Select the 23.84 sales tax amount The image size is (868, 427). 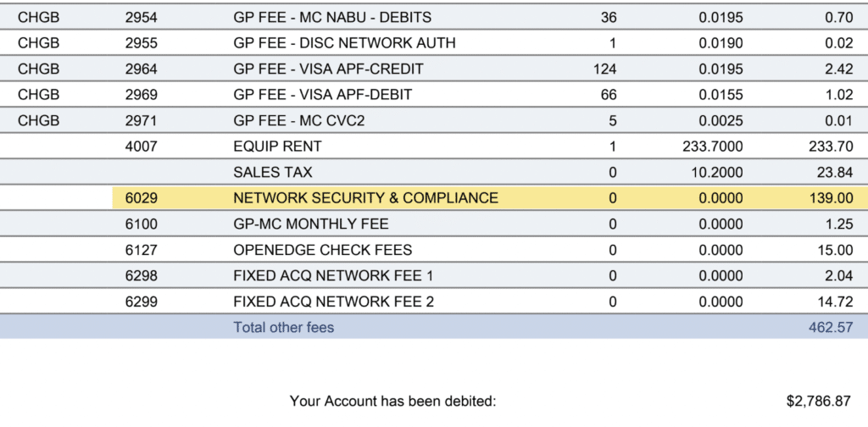[835, 172]
